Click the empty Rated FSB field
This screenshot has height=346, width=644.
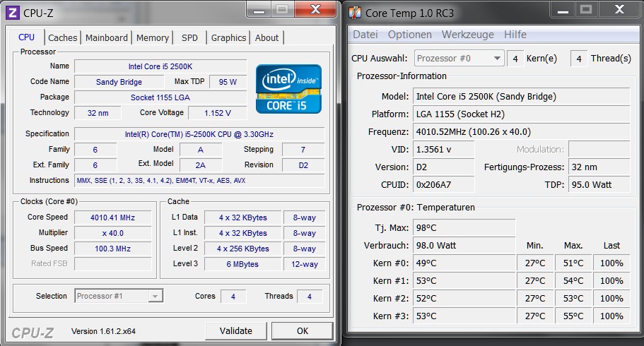tap(112, 264)
